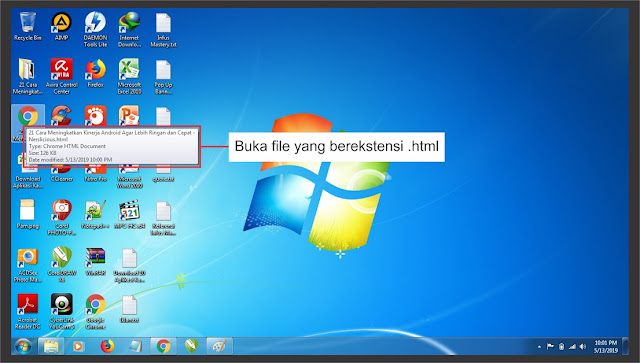640x363 pixels.
Task: Show hidden system tray icons
Action: point(539,347)
